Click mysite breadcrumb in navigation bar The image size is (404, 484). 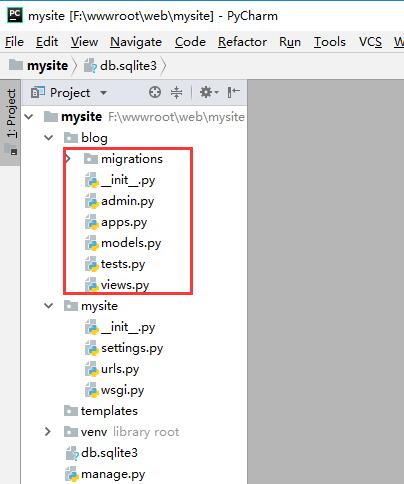(x=47, y=66)
